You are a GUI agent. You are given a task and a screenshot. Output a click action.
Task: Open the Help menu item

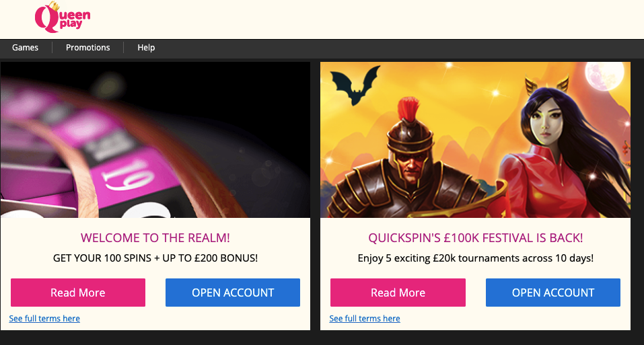(x=146, y=48)
